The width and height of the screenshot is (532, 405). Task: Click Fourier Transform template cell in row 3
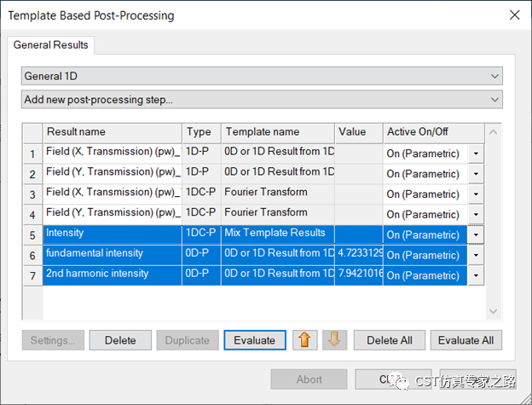[x=278, y=193]
